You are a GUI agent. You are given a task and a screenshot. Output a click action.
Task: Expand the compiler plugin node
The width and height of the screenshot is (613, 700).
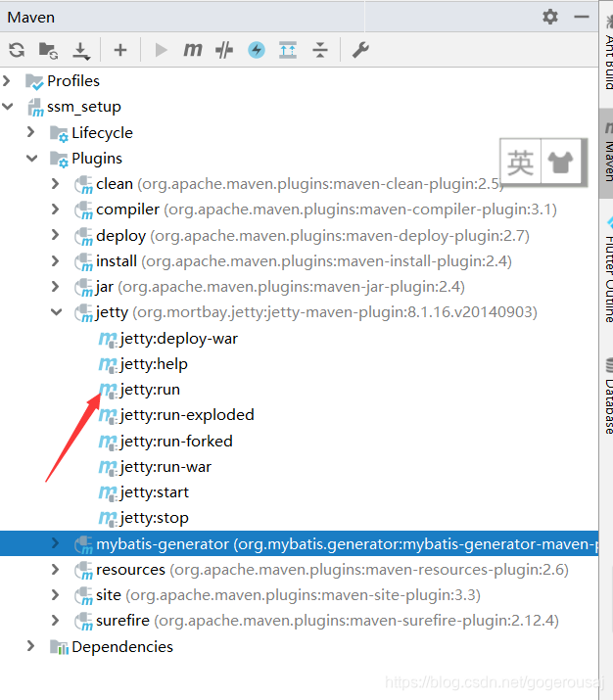56,209
